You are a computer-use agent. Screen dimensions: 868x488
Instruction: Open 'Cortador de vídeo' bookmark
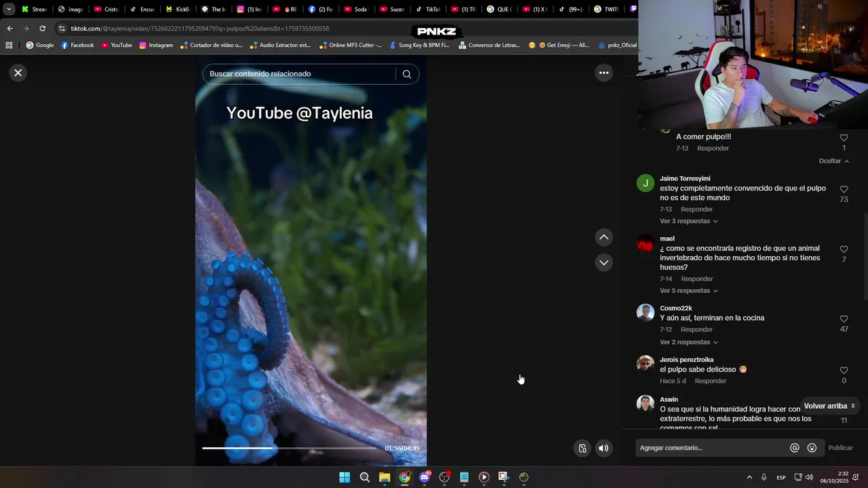click(x=211, y=45)
